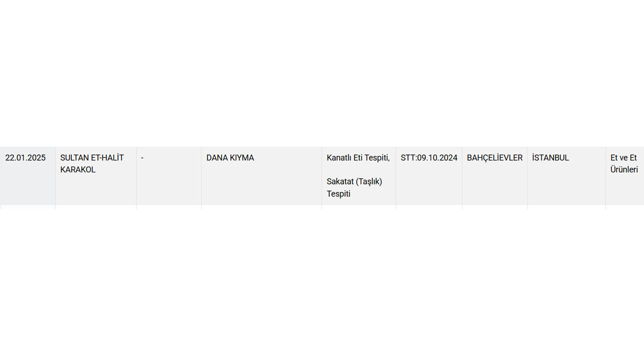Click the expiry date 09.10.2024
This screenshot has width=644, height=362.
coord(437,158)
